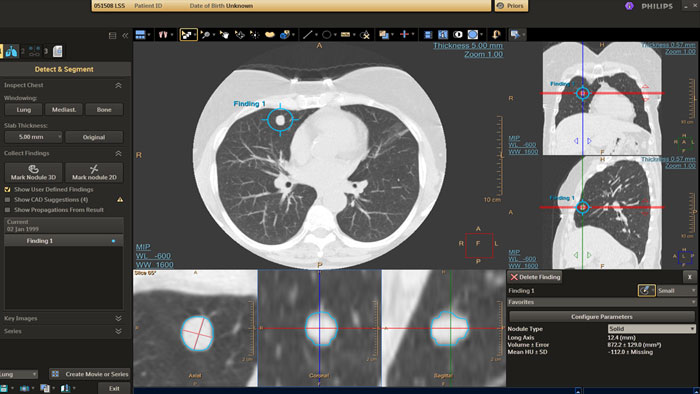Click the delete measurements icon

(365, 34)
